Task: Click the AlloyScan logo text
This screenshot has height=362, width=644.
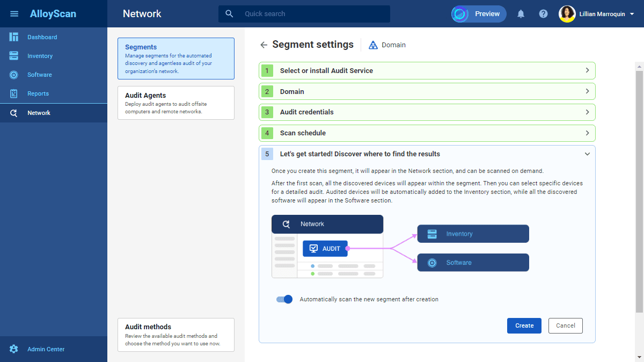Action: pyautogui.click(x=53, y=14)
